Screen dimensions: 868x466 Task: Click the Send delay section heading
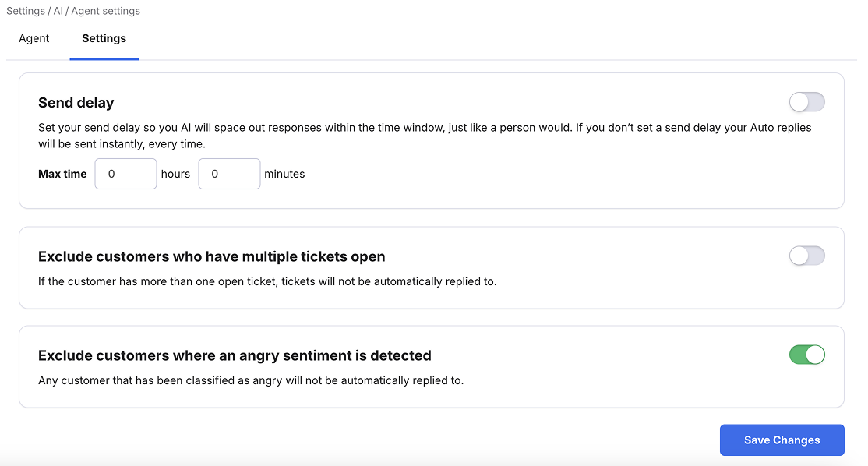76,103
